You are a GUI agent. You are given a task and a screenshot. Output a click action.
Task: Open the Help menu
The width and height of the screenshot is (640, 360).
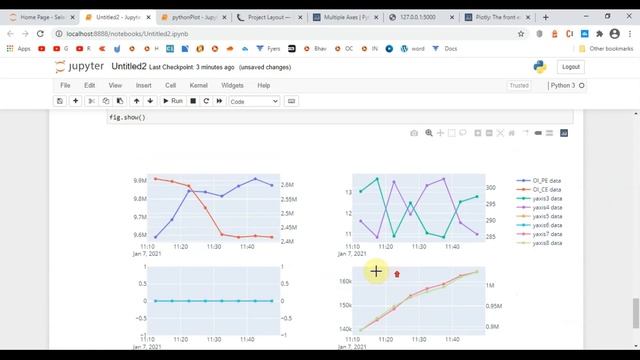264,85
